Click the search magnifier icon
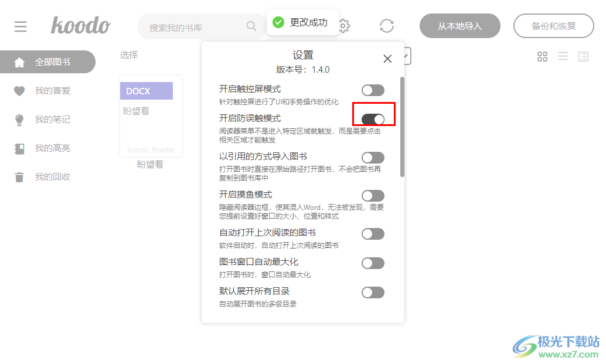Screen dimensions: 606x364 (x=251, y=26)
